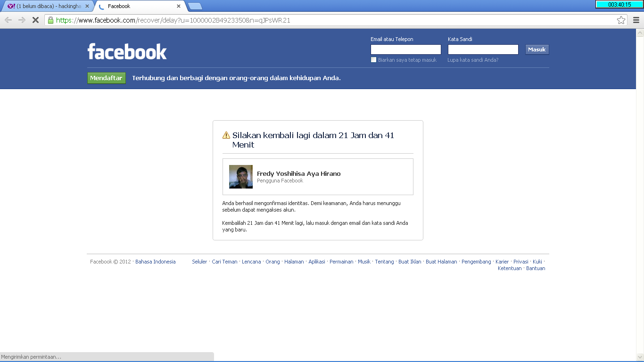644x362 pixels.
Task: Close the Facebook tab
Action: click(179, 6)
